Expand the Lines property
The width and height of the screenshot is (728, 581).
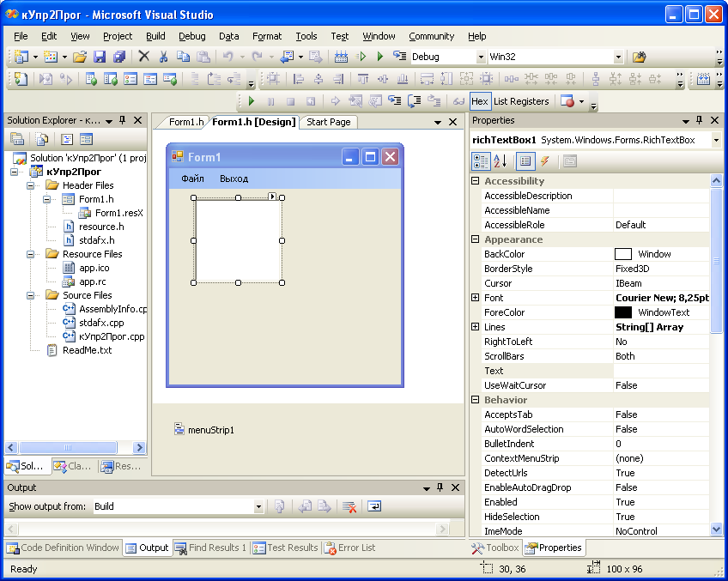(x=475, y=327)
